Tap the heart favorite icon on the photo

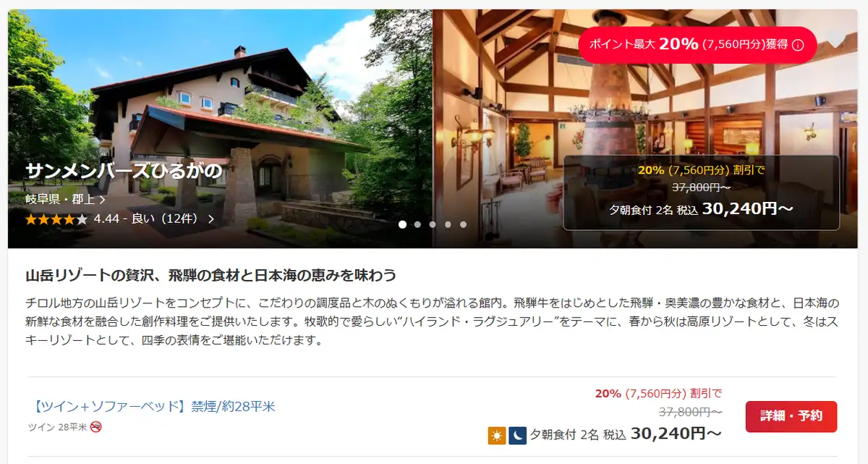pos(838,38)
